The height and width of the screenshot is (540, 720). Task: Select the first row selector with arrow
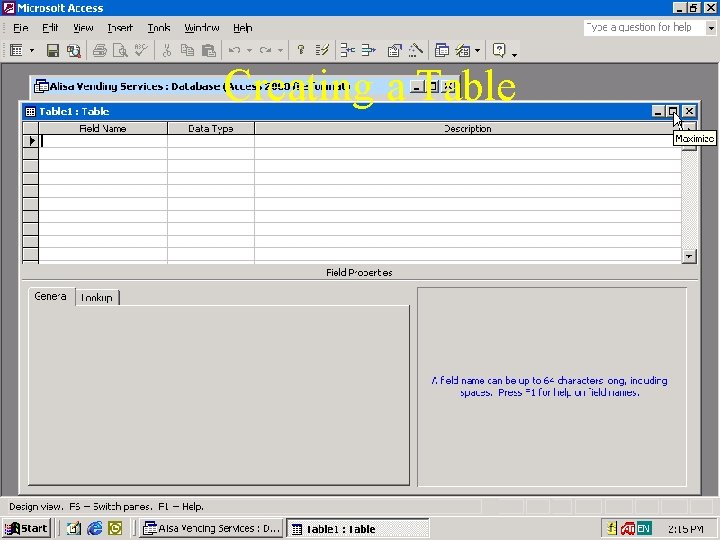(x=31, y=141)
